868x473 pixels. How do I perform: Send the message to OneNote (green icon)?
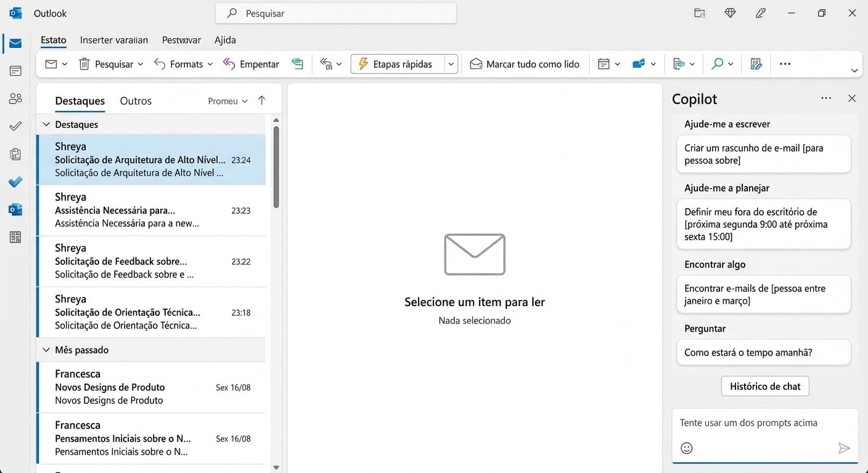298,63
